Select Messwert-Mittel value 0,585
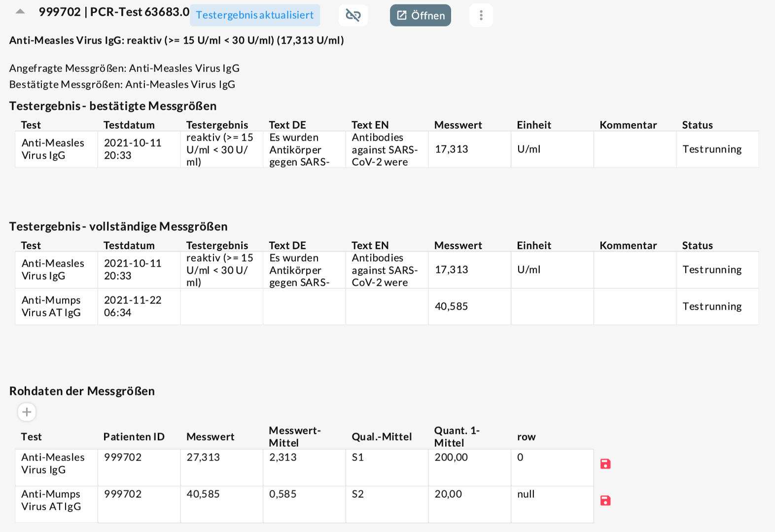The image size is (775, 532). coord(283,494)
